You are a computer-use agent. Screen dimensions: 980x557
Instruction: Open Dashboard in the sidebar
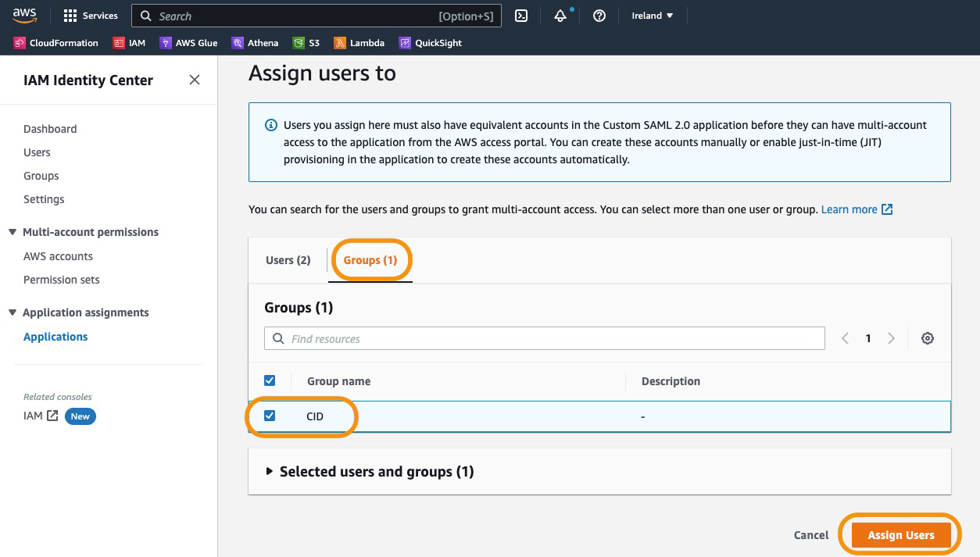pos(50,129)
